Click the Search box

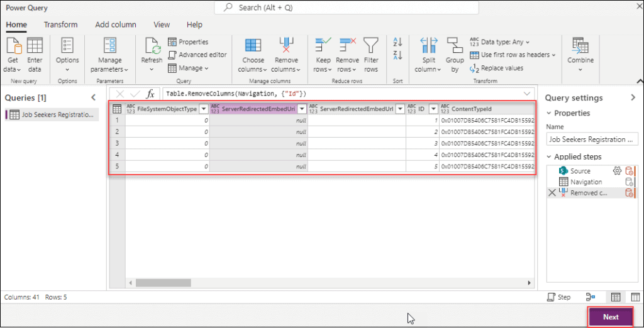347,8
